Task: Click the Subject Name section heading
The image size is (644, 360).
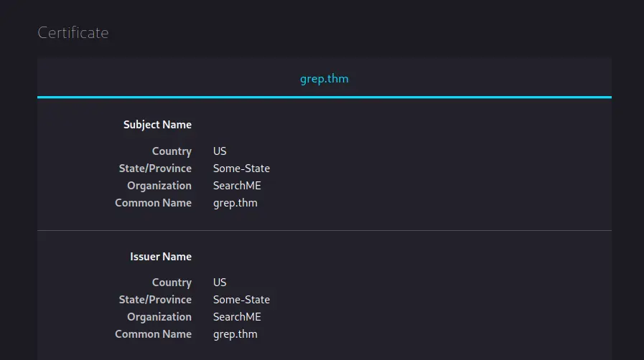Action: coord(157,125)
